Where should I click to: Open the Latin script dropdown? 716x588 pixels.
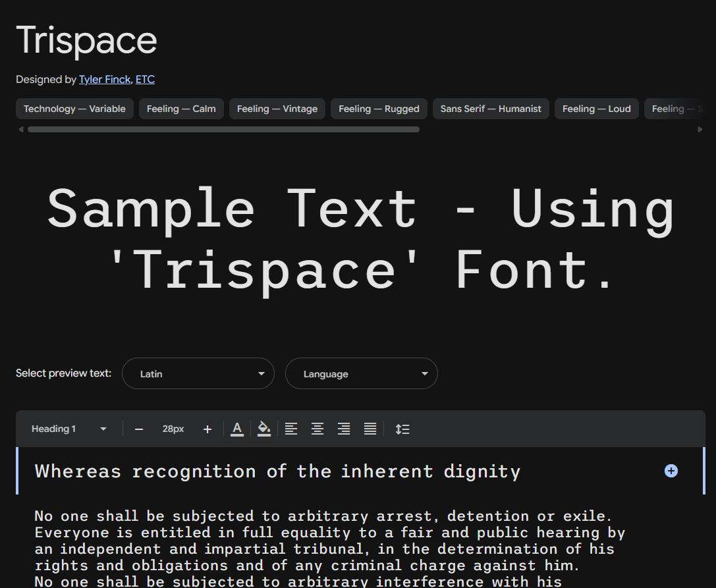pos(198,373)
